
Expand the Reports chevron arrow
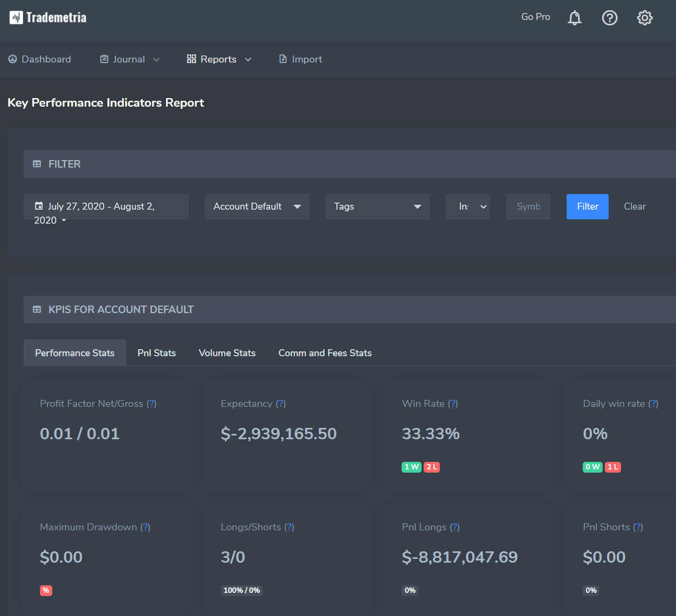[x=248, y=59]
